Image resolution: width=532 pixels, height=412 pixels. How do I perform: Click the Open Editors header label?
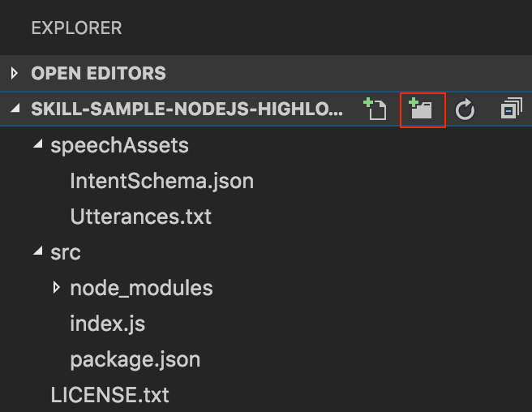click(98, 74)
